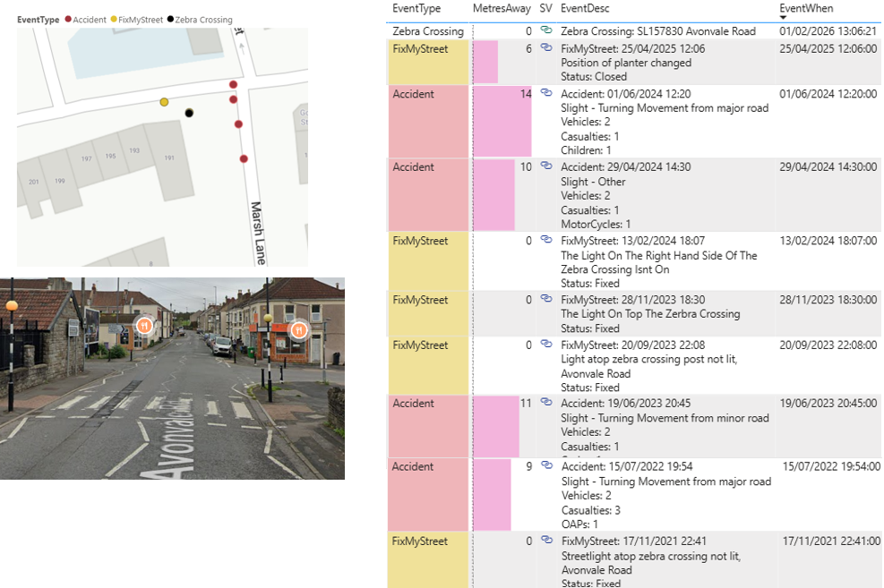Open street view link in Zebra Crossing row
This screenshot has width=884, height=588.
pyautogui.click(x=546, y=31)
